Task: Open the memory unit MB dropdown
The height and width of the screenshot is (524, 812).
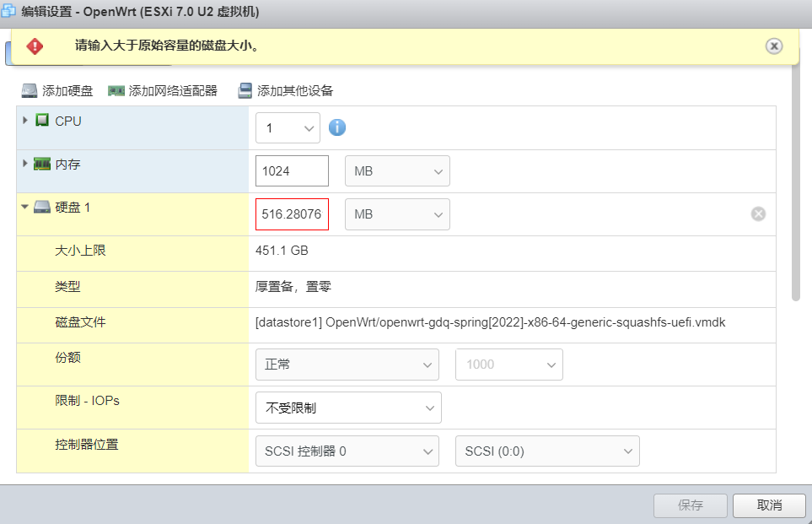Action: click(x=398, y=171)
